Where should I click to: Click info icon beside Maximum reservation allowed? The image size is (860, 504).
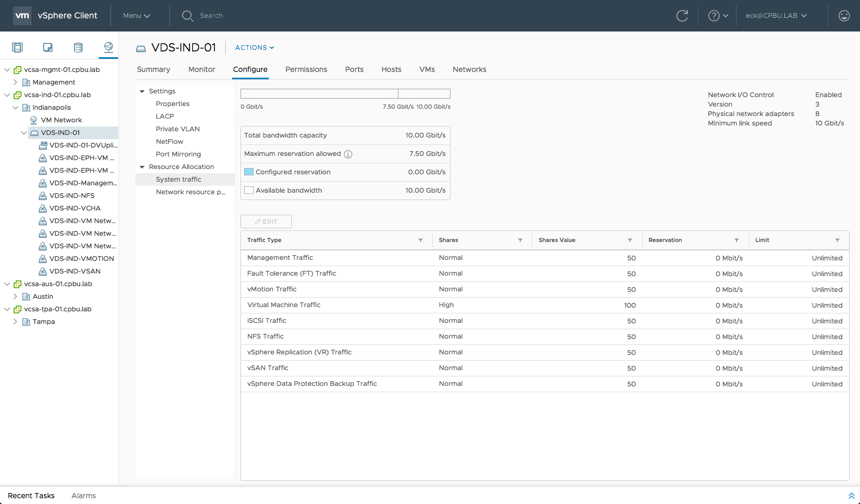[x=348, y=154]
